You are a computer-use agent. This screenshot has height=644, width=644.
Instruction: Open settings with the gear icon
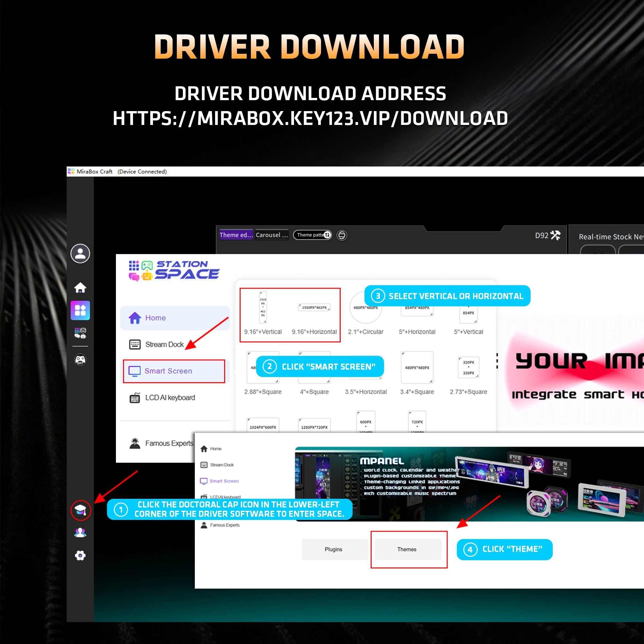pyautogui.click(x=80, y=555)
